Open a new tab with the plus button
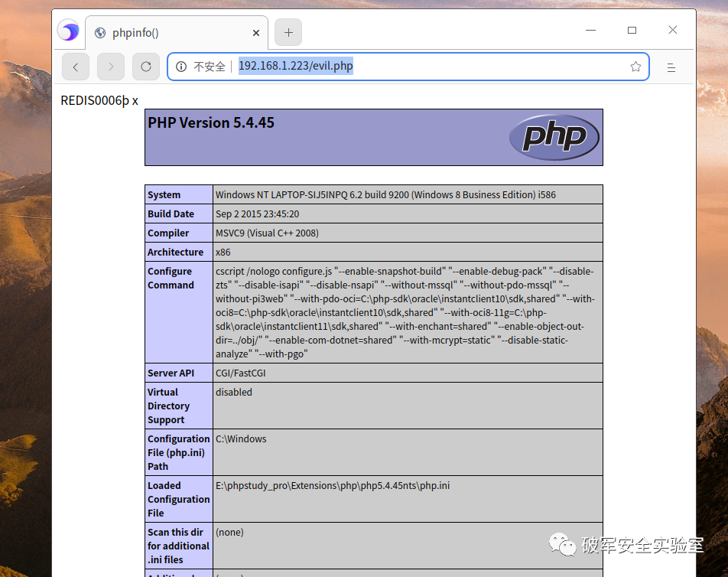This screenshot has height=577, width=728. pyautogui.click(x=288, y=32)
